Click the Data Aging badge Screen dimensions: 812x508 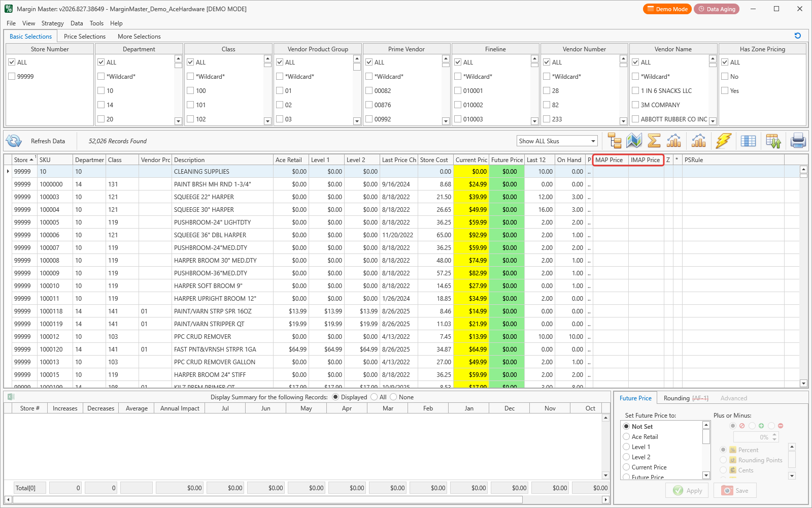[716, 9]
